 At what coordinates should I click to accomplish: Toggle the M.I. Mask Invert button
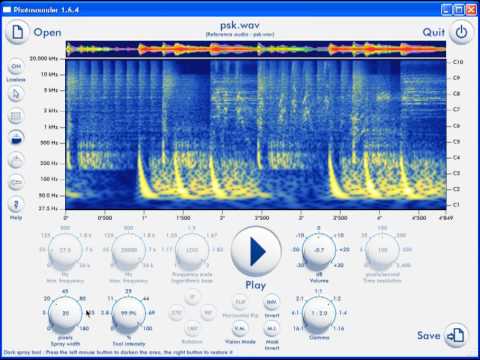point(272,329)
